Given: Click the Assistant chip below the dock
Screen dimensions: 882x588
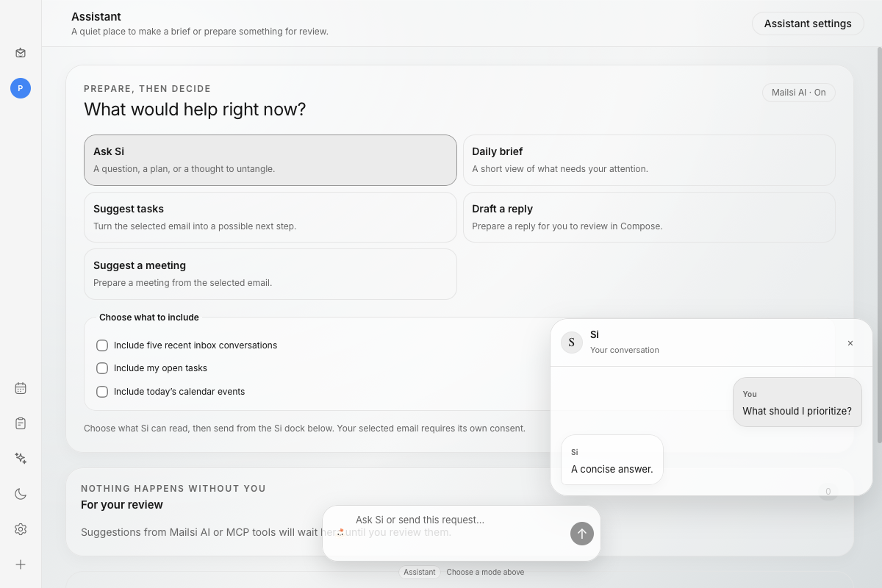Looking at the screenshot, I should tap(420, 572).
